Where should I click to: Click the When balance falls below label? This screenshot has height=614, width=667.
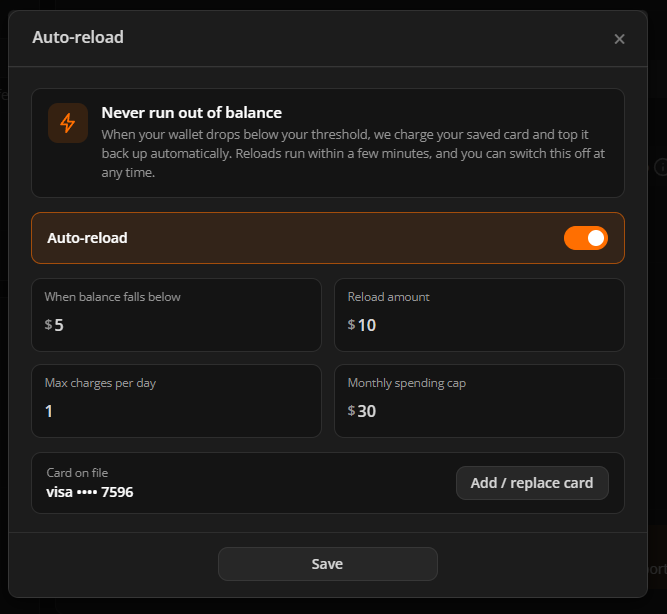point(113,297)
